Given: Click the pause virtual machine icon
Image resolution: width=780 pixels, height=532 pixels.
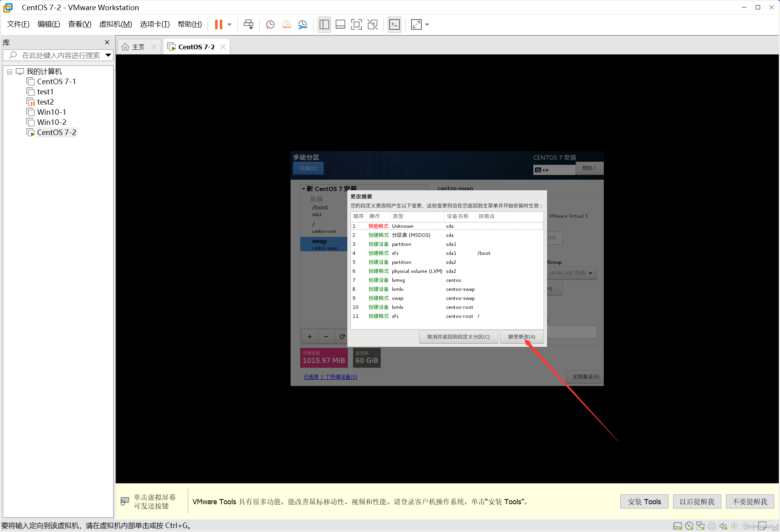Looking at the screenshot, I should pos(218,25).
